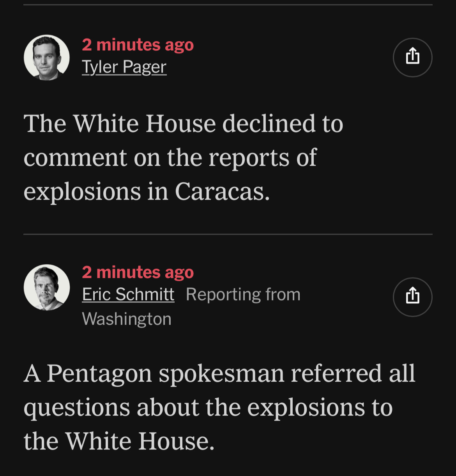456x476 pixels.
Task: Click the timestamp above Eric Schmitt's name
Action: [x=138, y=272]
